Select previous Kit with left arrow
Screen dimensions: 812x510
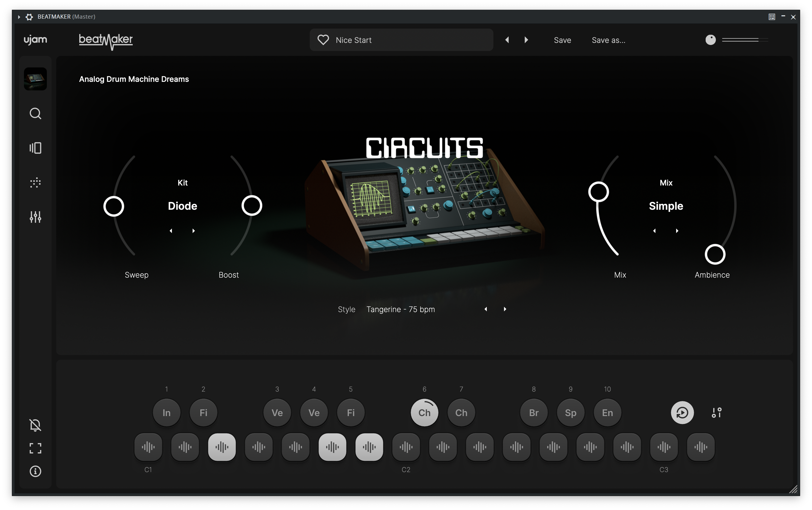click(x=171, y=231)
